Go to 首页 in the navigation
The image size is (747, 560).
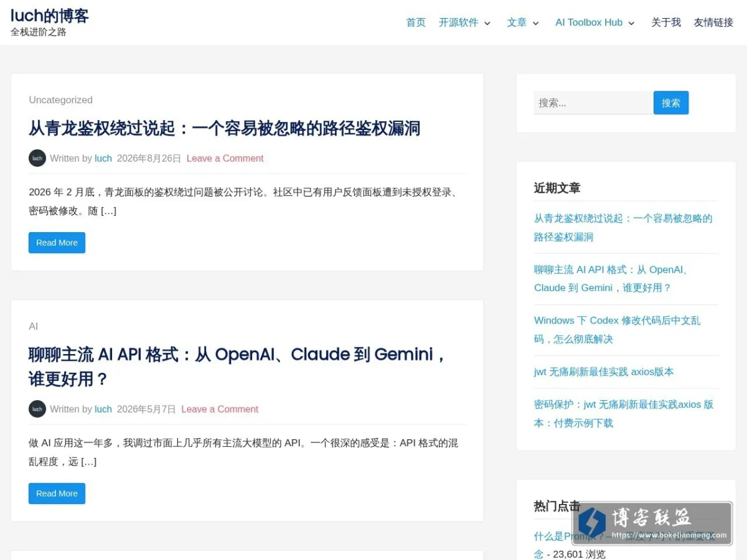pyautogui.click(x=416, y=22)
